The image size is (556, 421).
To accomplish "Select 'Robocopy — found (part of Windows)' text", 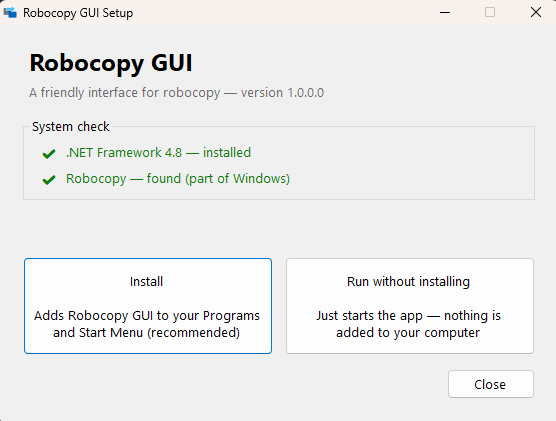I will point(178,179).
